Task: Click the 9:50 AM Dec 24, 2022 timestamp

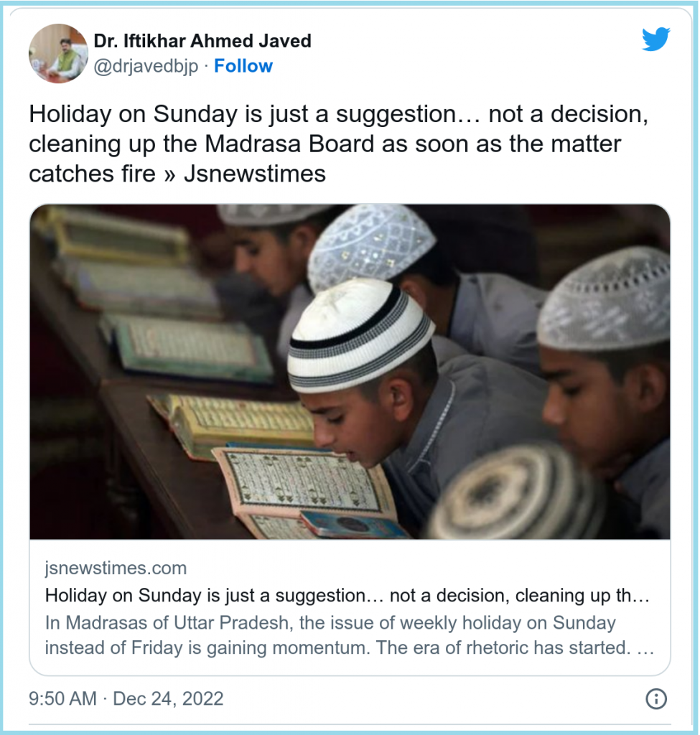Action: click(x=126, y=698)
